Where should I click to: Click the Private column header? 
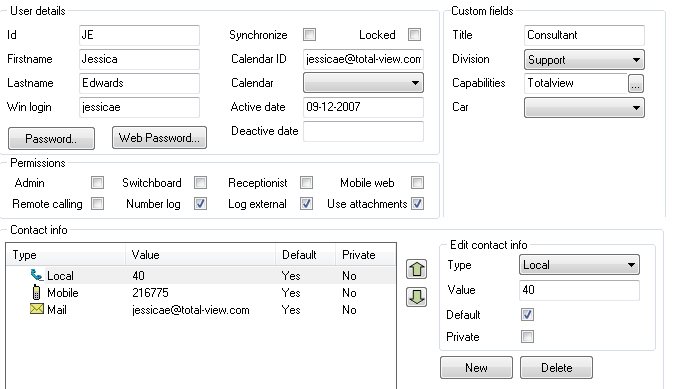pyautogui.click(x=366, y=255)
